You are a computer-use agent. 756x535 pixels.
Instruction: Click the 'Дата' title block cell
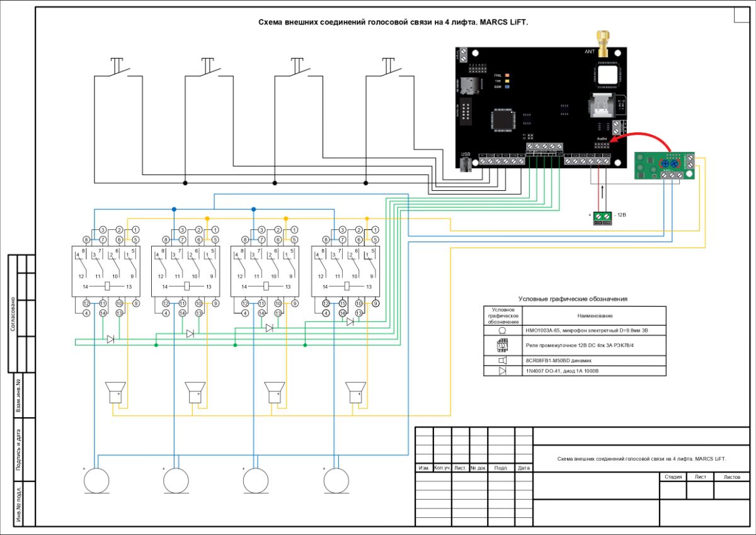524,468
